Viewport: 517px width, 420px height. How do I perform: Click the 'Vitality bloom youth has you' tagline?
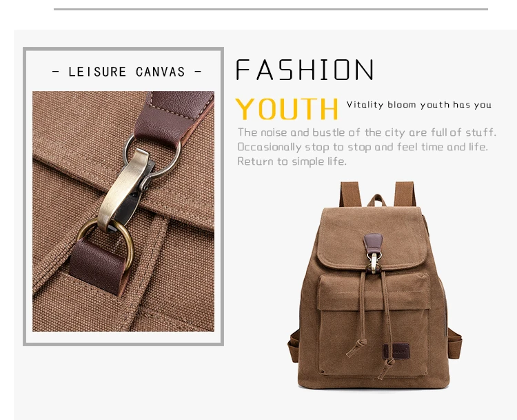click(x=418, y=105)
